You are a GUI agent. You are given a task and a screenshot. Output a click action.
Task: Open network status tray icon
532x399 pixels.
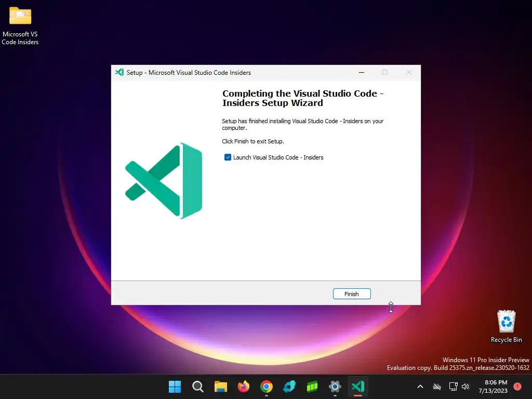click(x=453, y=387)
